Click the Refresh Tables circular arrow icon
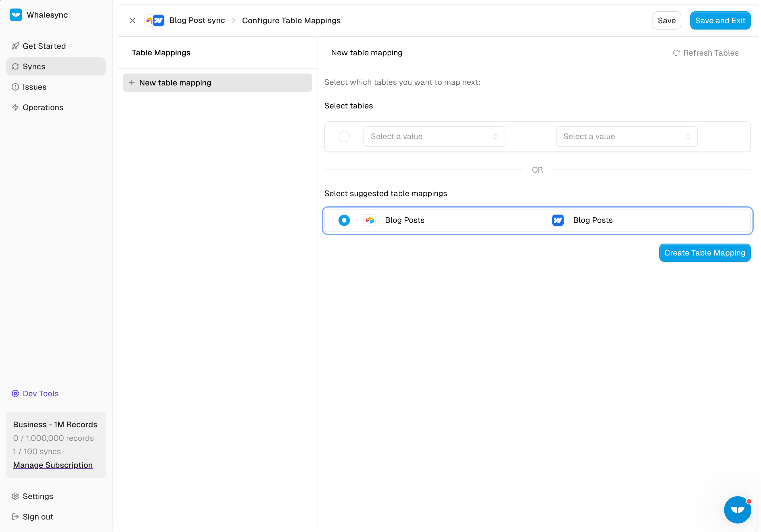This screenshot has height=532, width=761. 676,53
